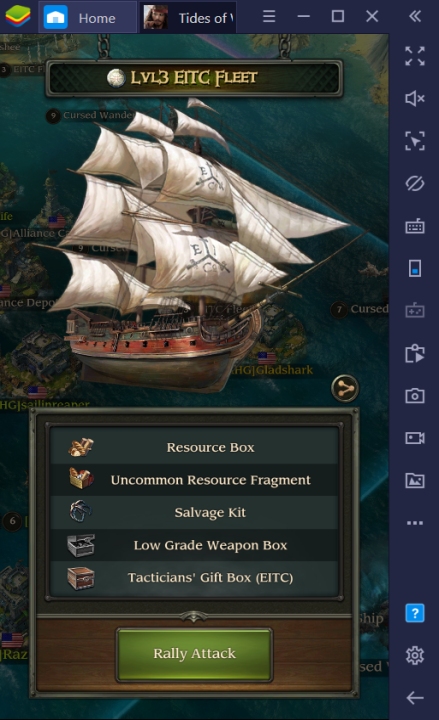Take a screenshot with the camera icon
The height and width of the screenshot is (720, 439).
pyautogui.click(x=415, y=395)
